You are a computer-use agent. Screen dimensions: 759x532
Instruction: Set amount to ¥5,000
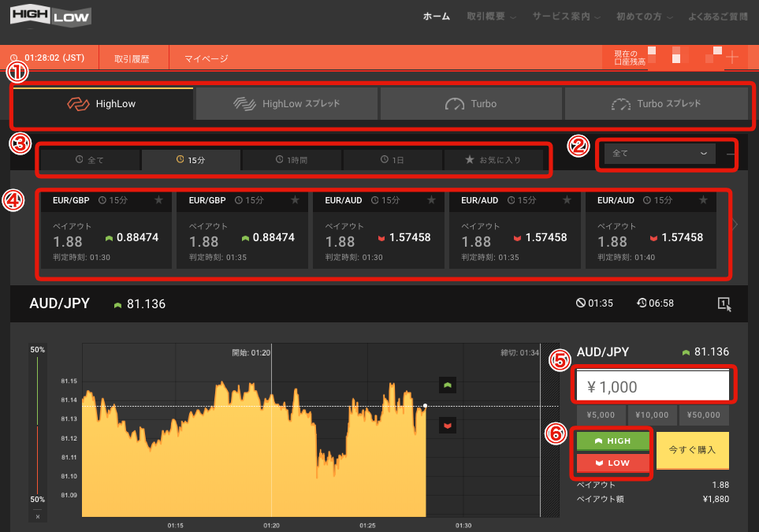(x=601, y=415)
